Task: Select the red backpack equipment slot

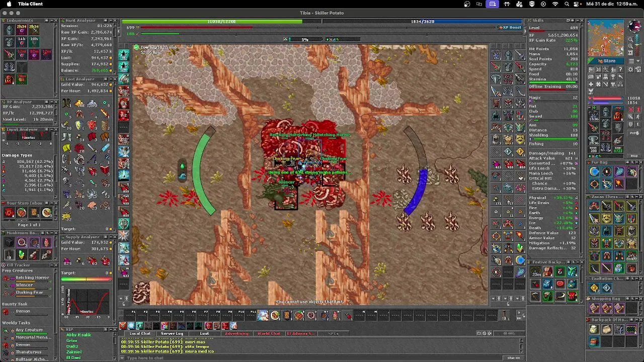Action: pos(618,117)
